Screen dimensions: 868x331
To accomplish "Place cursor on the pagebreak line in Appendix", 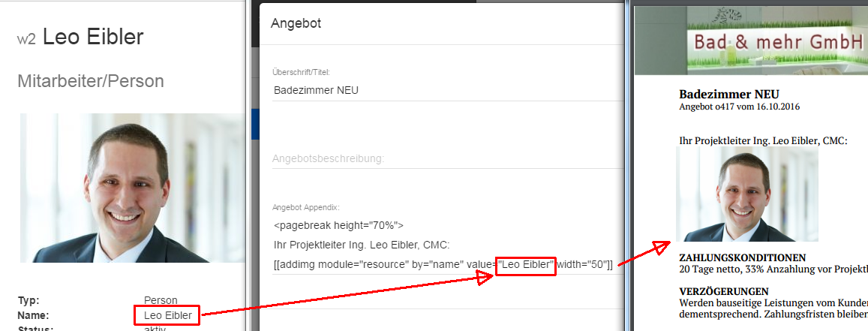I will tap(339, 224).
